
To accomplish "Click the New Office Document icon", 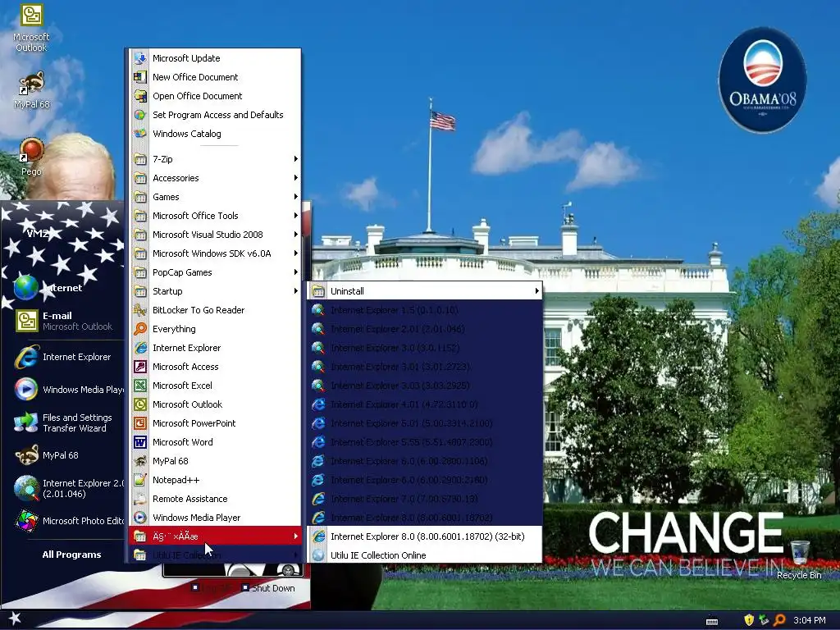I will click(139, 77).
